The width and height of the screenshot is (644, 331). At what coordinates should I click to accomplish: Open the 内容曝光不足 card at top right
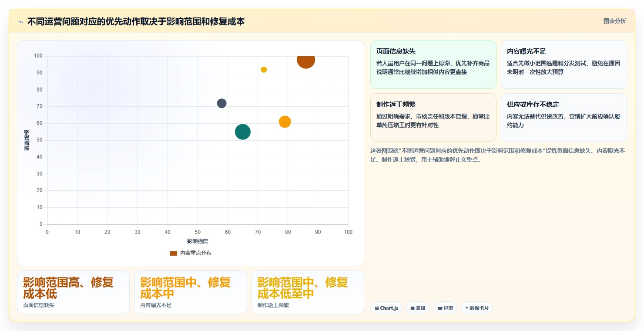pyautogui.click(x=564, y=64)
